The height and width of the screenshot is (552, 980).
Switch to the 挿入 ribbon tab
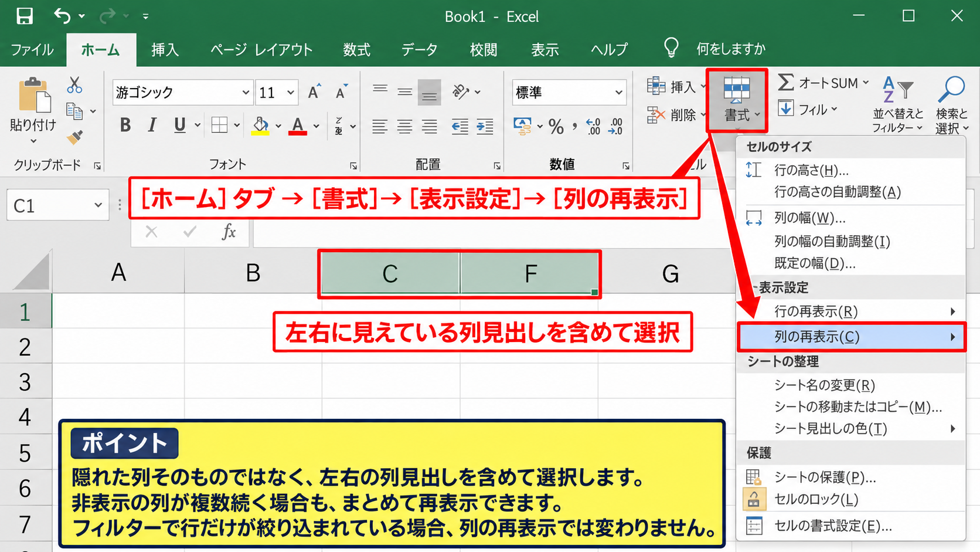pyautogui.click(x=165, y=50)
